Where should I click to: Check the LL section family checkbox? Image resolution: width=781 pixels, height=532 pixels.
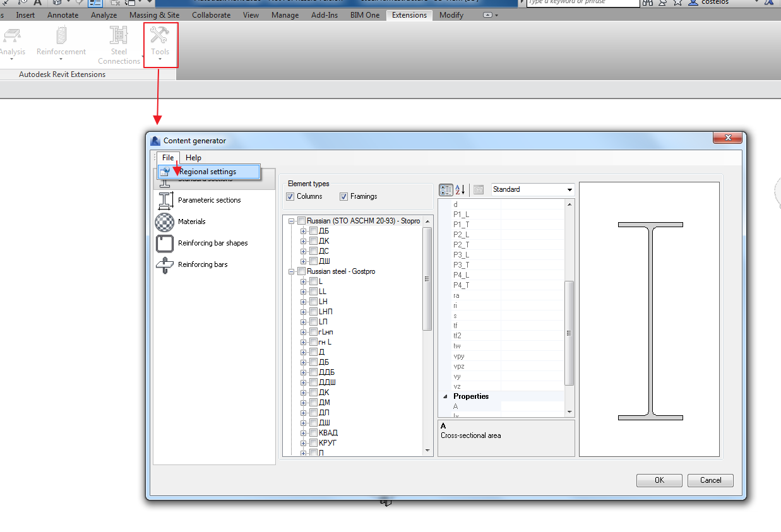click(313, 292)
